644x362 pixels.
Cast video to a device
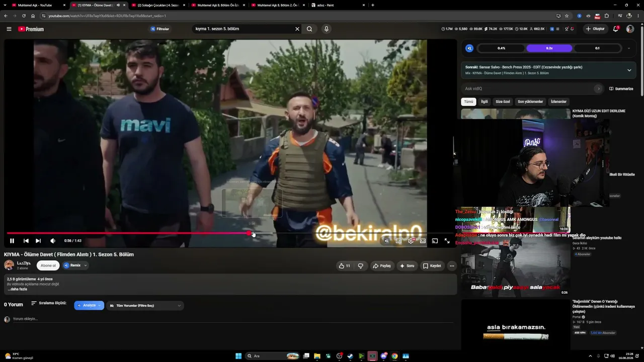coord(435,241)
